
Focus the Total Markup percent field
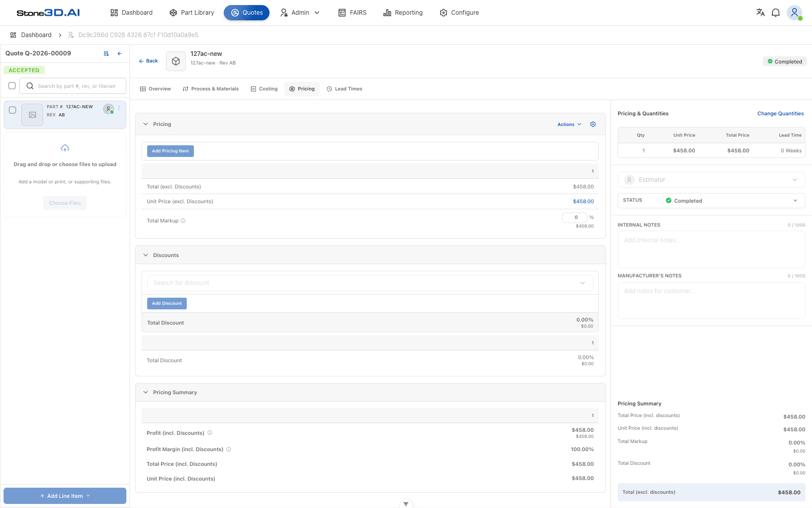coord(575,217)
